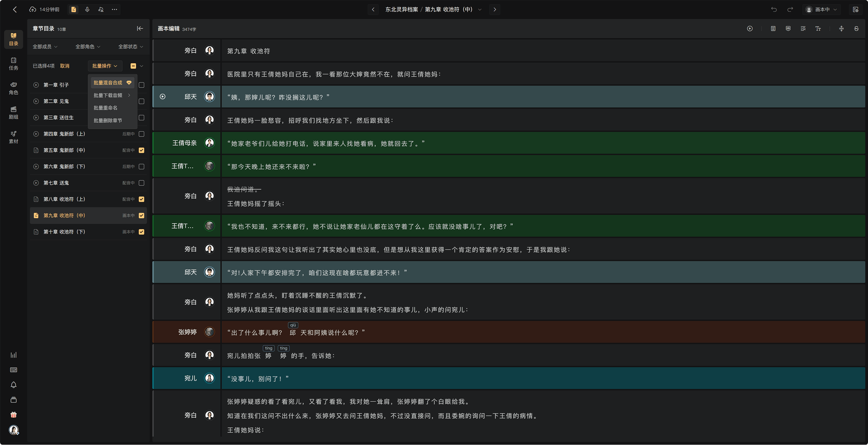Open the shield-shaped toolbar icon
The image size is (868, 445).
788,29
